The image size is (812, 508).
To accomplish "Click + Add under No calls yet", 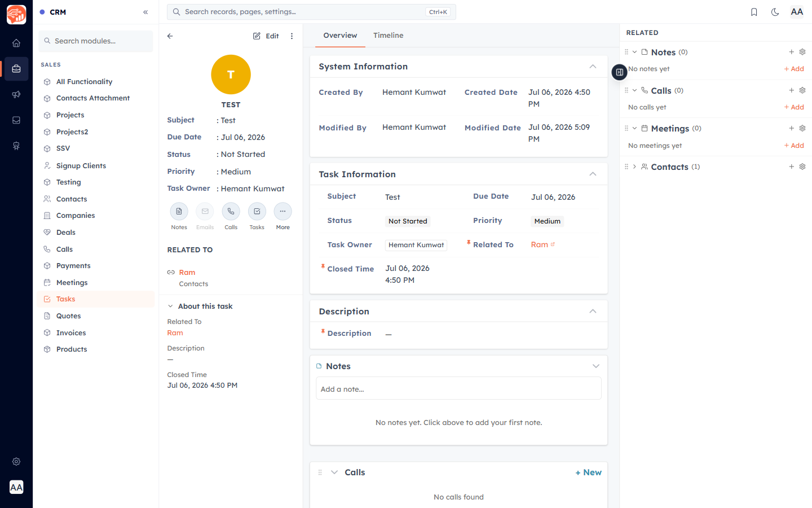I will pyautogui.click(x=794, y=107).
